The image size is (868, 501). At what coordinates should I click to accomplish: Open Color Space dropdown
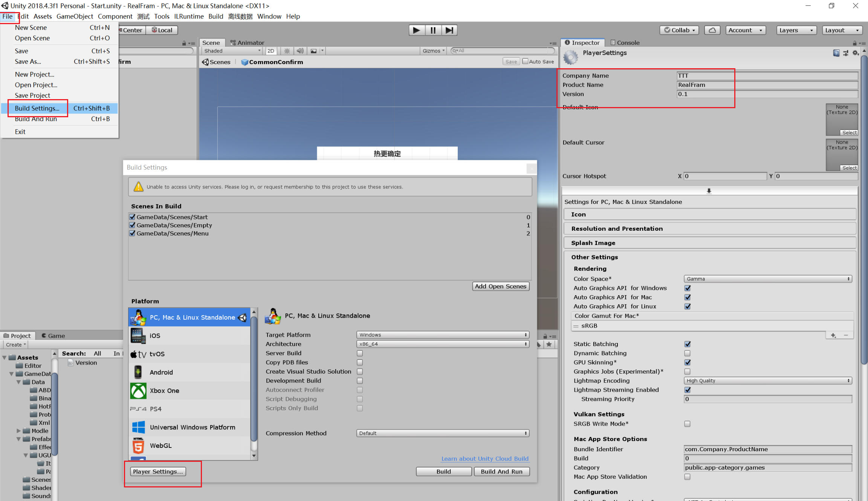(x=768, y=279)
